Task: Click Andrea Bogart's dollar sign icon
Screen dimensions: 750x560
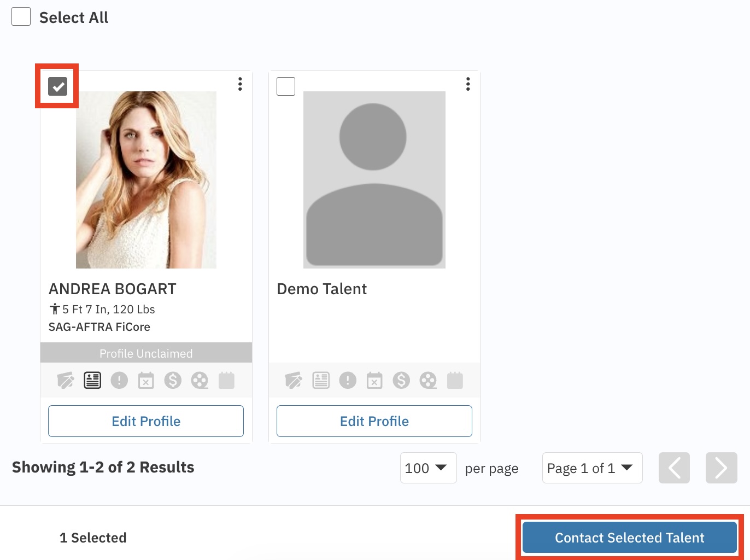Action: pos(173,380)
